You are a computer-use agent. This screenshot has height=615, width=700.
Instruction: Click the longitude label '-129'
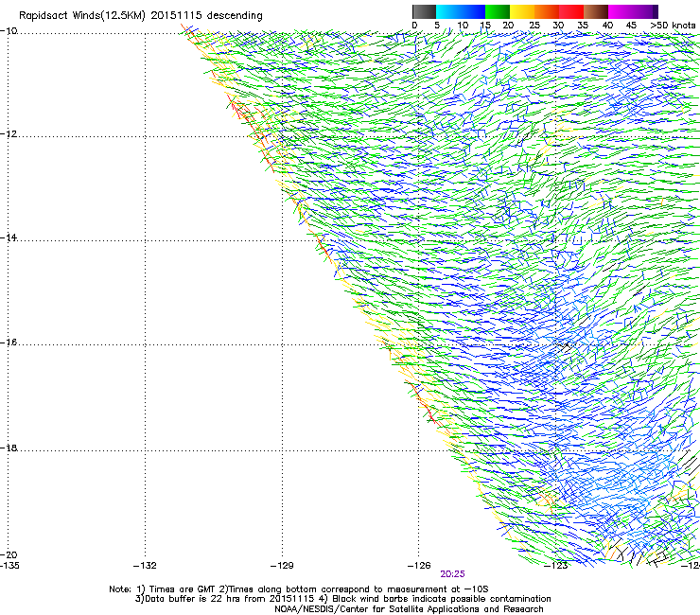[x=282, y=566]
